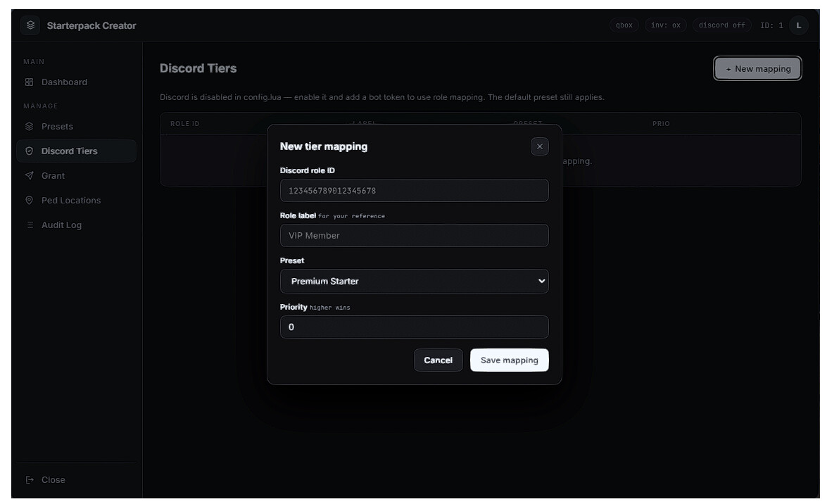Click the qbox status badge
The width and height of the screenshot is (827, 504).
[x=624, y=25]
